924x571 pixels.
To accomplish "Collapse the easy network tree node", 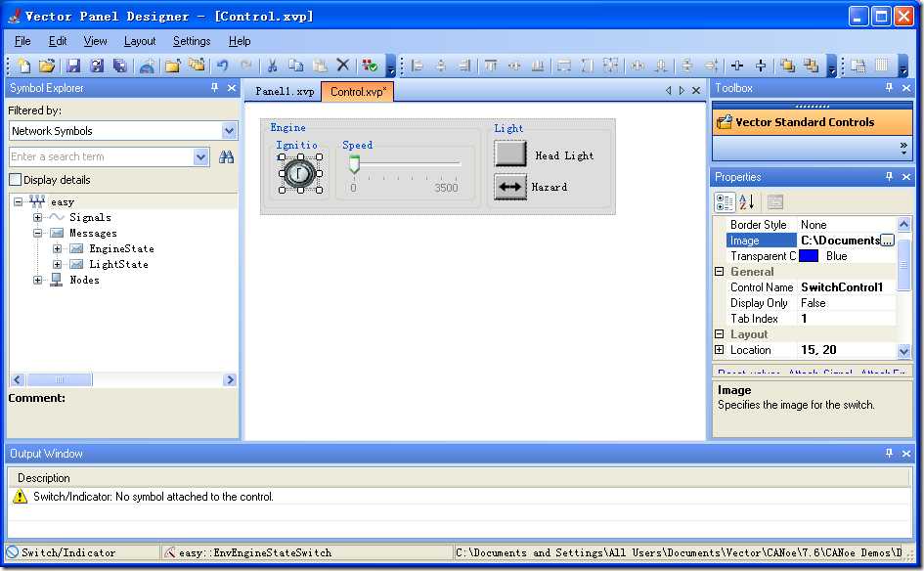I will [x=19, y=201].
